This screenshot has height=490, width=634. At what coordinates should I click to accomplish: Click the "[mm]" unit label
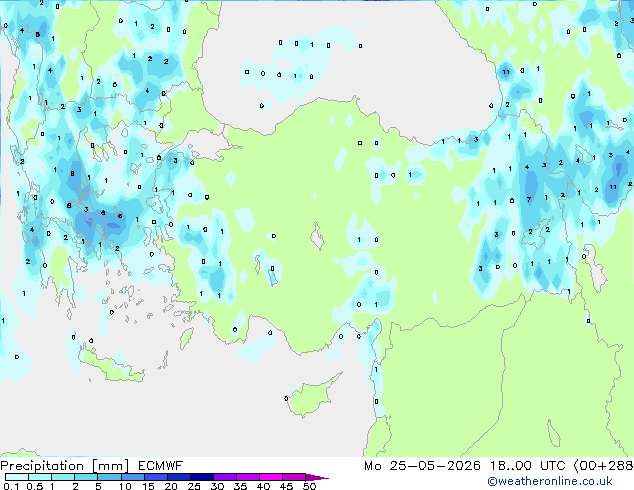pos(110,466)
